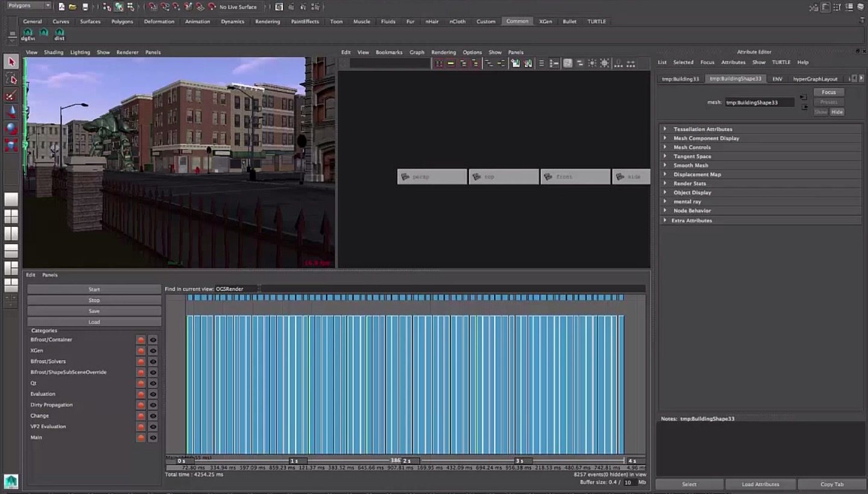
Task: Expand the Displacement Map section
Action: coord(760,174)
